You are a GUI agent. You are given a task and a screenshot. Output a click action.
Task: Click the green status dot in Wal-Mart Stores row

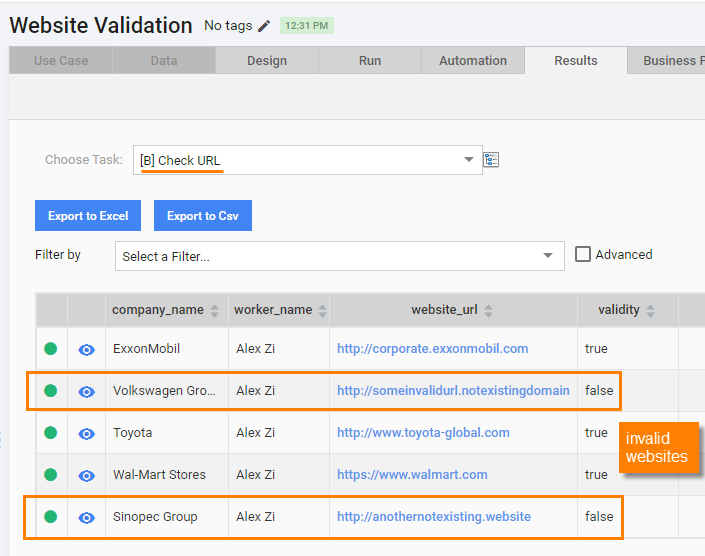click(51, 474)
